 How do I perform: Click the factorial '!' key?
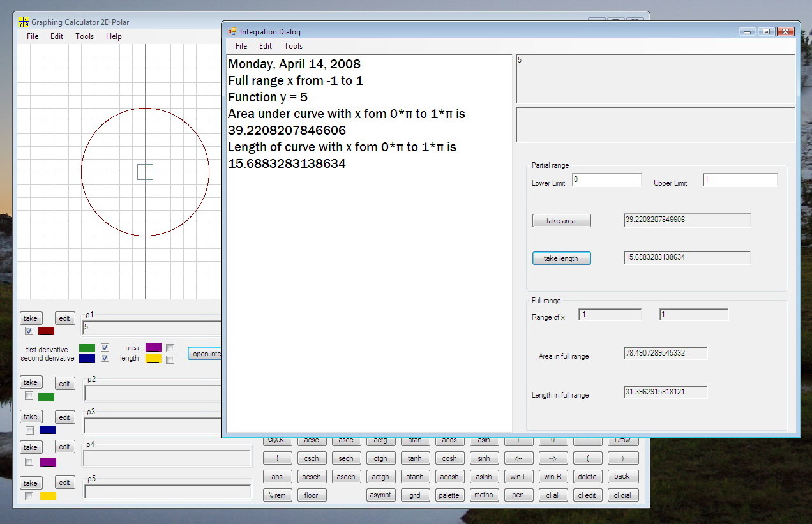277,458
